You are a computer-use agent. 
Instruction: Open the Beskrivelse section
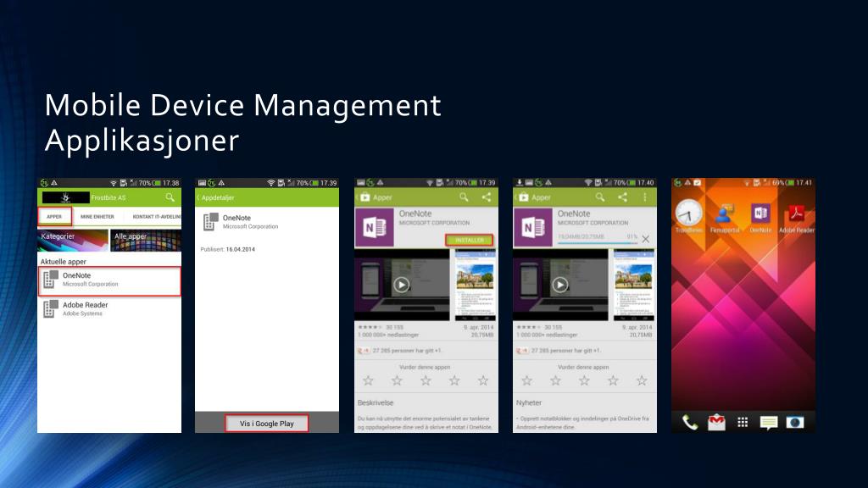pos(376,402)
